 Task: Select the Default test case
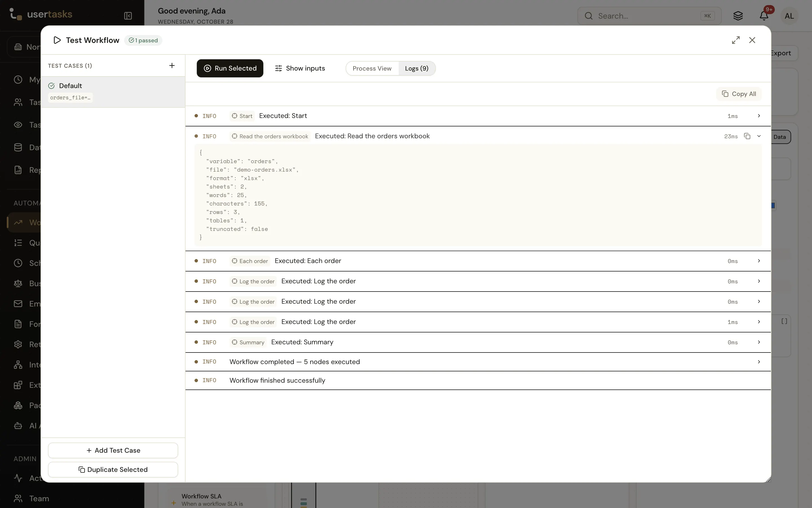(113, 92)
